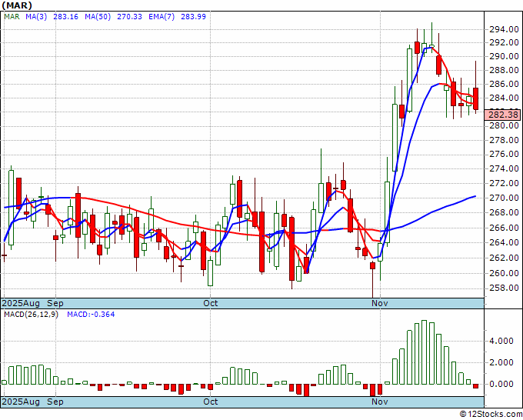Click Oct on the MACD panel time axis
Image resolution: width=523 pixels, height=420 pixels.
211,402
